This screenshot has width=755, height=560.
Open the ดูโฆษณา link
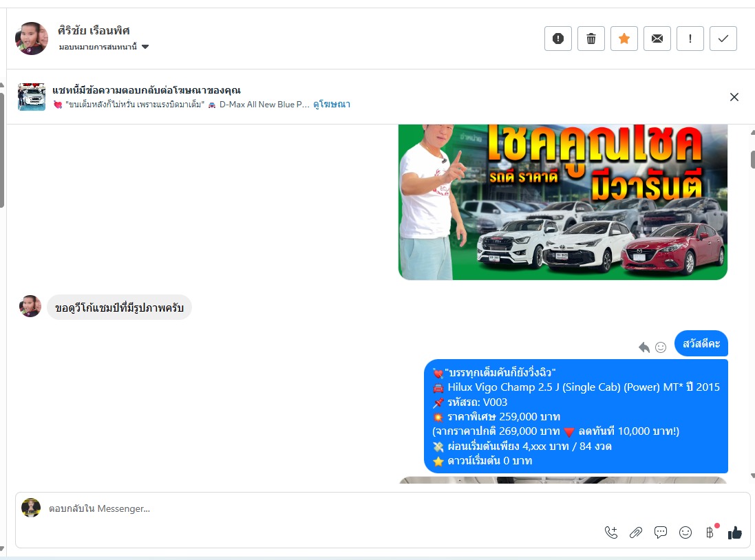pos(332,105)
